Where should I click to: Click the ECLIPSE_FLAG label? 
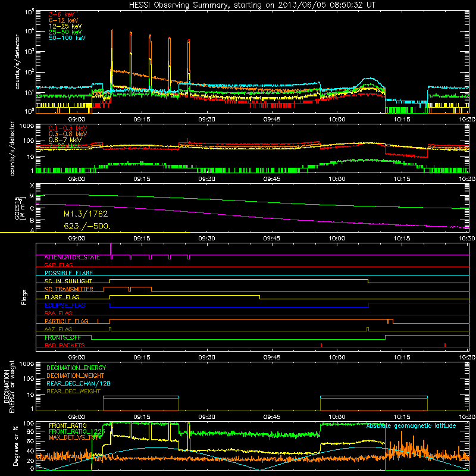pyautogui.click(x=65, y=305)
